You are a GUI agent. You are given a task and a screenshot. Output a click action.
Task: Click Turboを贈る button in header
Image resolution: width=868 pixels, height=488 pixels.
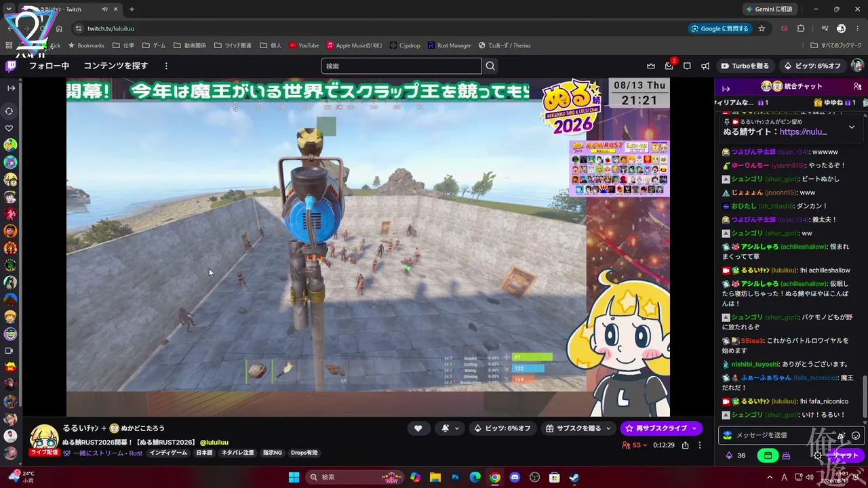(x=745, y=66)
